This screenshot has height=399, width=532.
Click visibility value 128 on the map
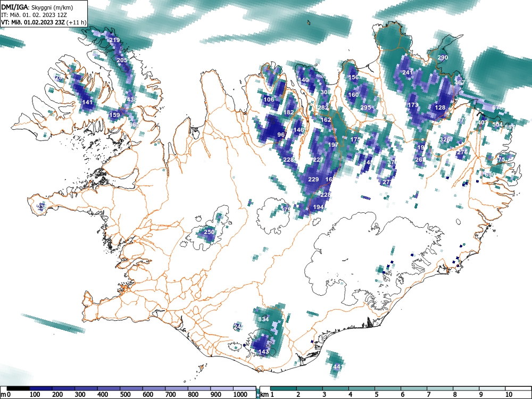[x=440, y=107]
